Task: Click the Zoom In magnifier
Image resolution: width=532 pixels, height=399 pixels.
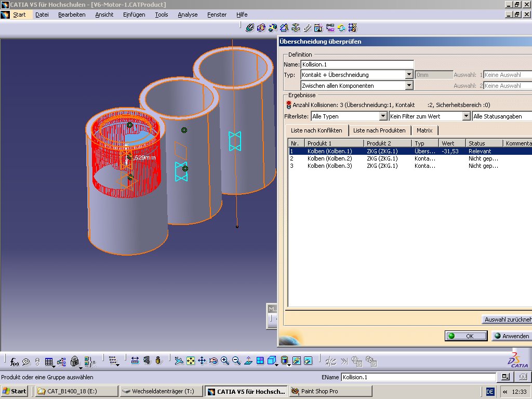Action: click(x=224, y=361)
